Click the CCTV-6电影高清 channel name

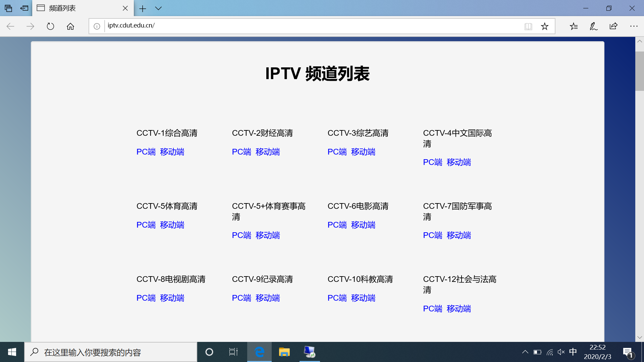pos(358,206)
